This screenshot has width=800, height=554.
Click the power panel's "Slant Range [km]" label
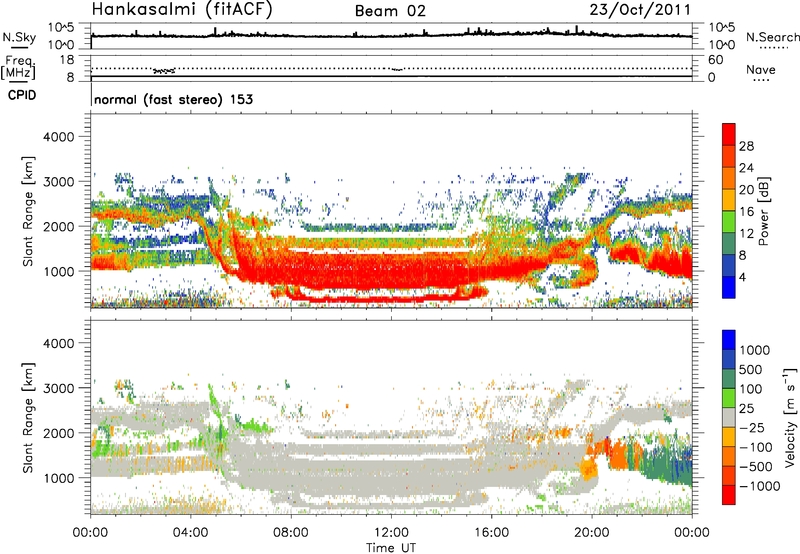point(28,211)
